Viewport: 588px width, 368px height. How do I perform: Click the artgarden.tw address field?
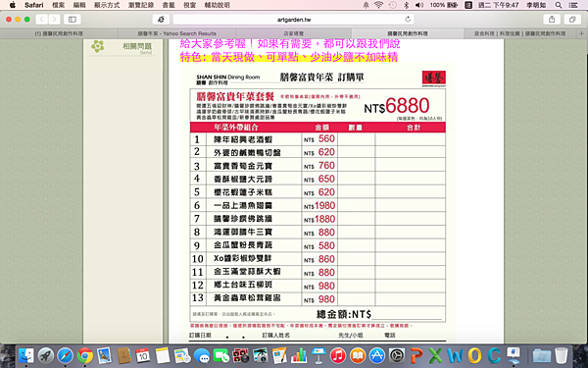click(x=294, y=20)
